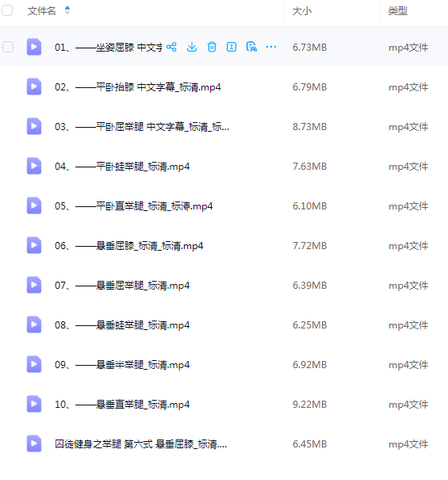448x480 pixels.
Task: Download file 01 via the download icon
Action: 192,47
